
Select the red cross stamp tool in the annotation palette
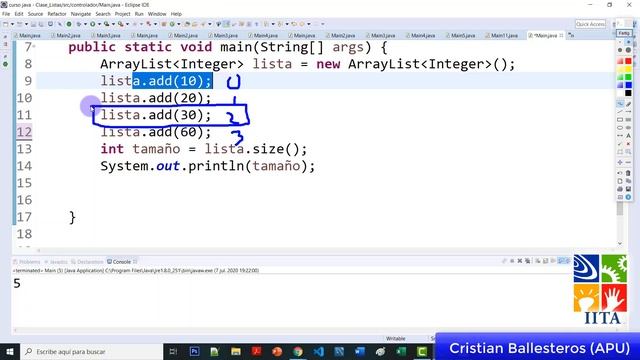[629, 143]
